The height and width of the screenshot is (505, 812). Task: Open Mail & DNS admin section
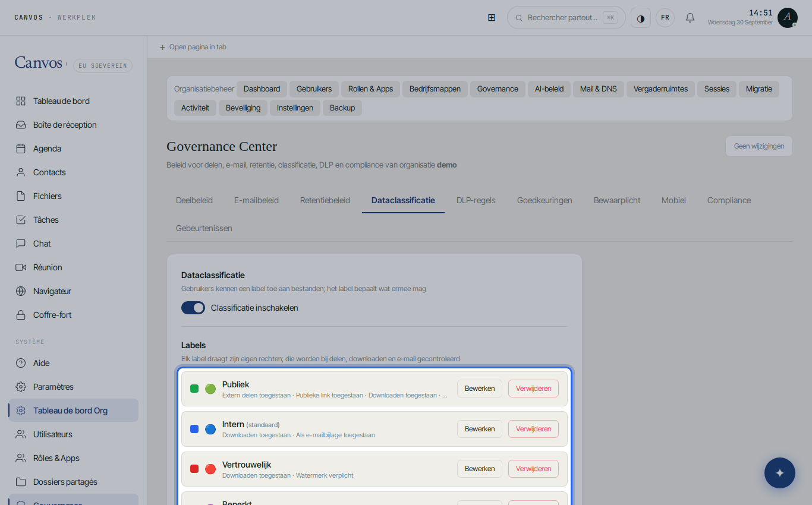click(599, 89)
